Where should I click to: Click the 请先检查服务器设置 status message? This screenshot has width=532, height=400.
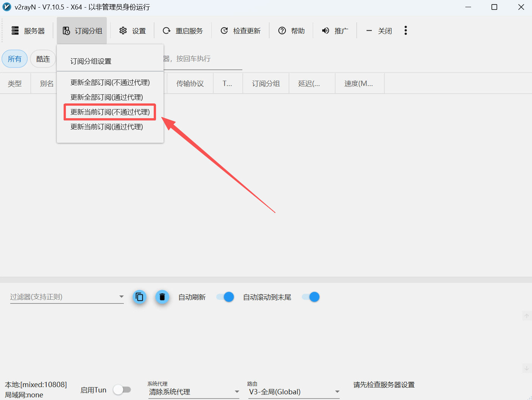[x=384, y=385]
